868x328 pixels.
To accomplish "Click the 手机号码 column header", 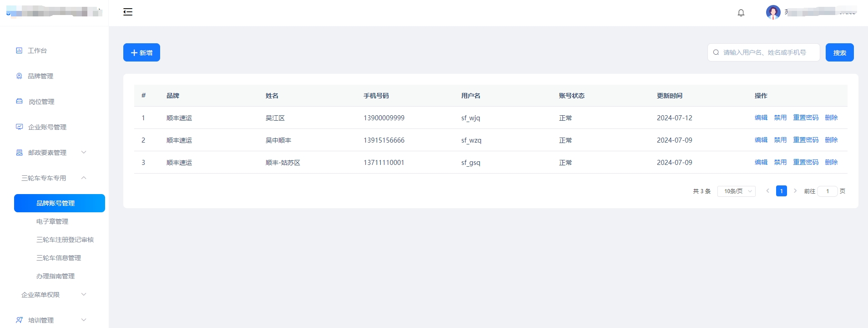I will (x=376, y=96).
